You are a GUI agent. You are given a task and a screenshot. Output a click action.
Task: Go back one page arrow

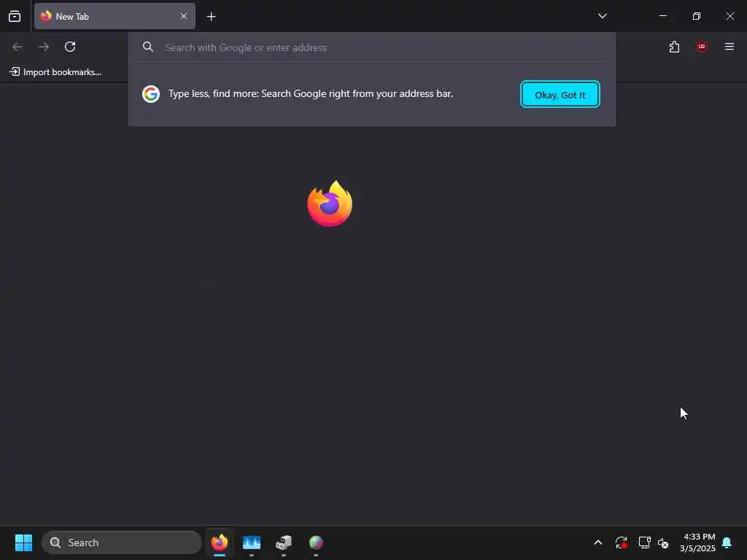click(18, 47)
